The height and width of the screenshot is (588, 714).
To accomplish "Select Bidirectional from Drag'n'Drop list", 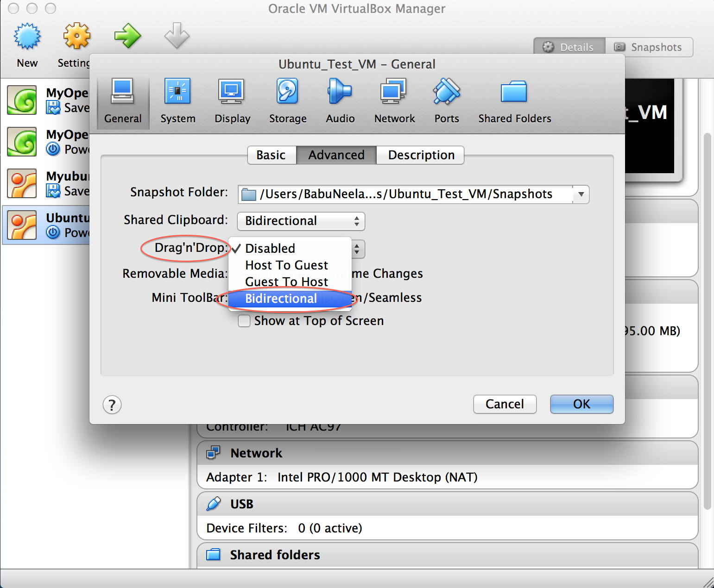I will (x=281, y=299).
